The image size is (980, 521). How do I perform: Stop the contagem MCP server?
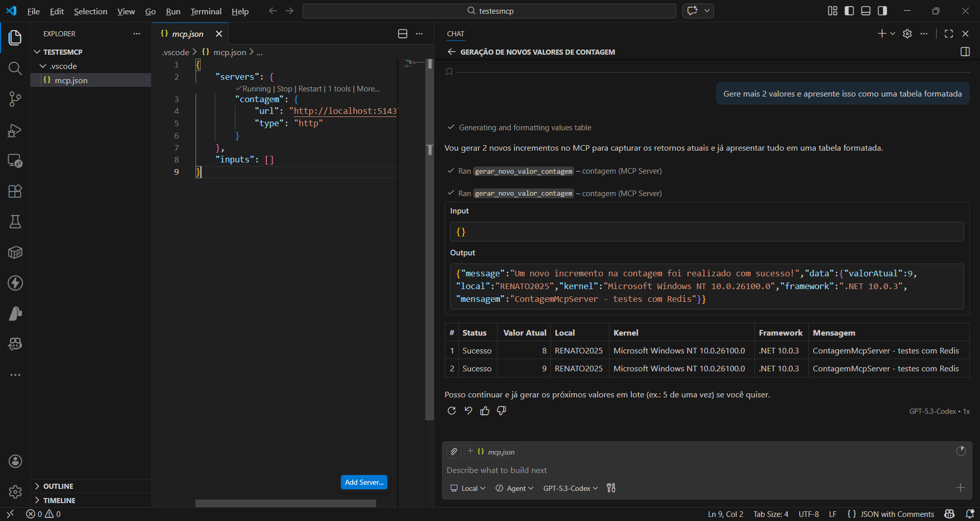coord(284,89)
